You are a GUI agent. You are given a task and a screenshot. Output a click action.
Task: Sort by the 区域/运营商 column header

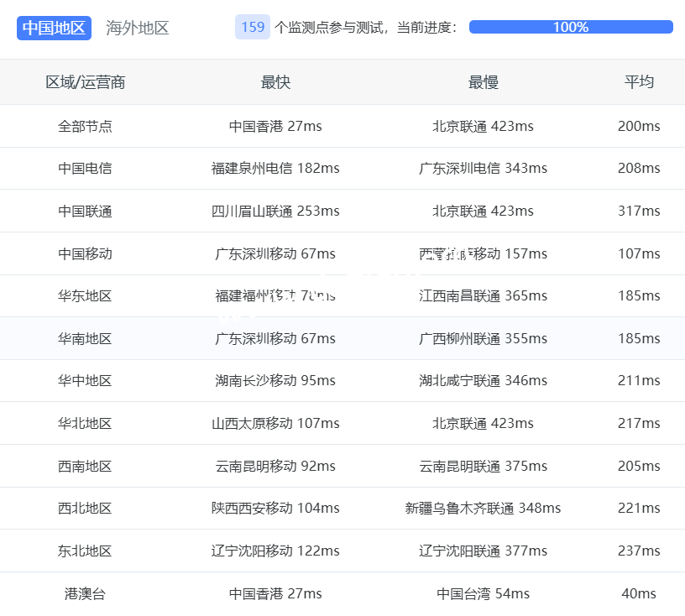click(86, 82)
